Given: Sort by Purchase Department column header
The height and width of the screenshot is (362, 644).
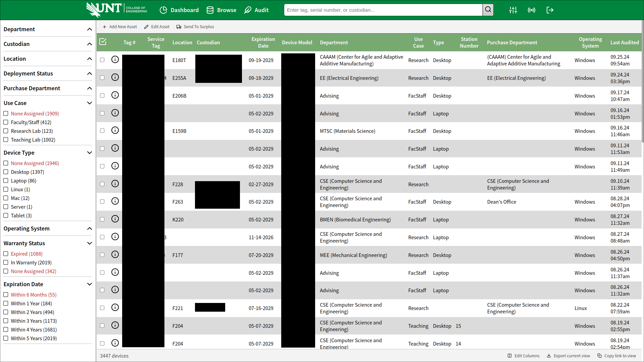Looking at the screenshot, I should 512,42.
